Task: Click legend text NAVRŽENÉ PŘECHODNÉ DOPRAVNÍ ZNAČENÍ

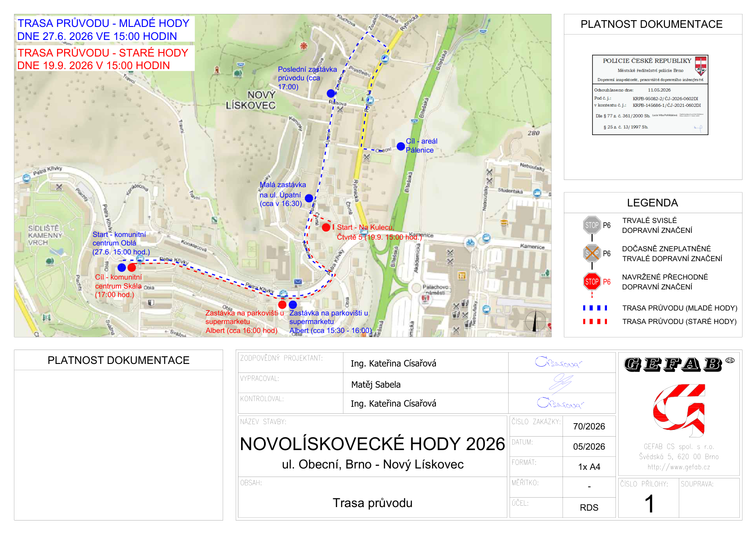Action: 665,282
